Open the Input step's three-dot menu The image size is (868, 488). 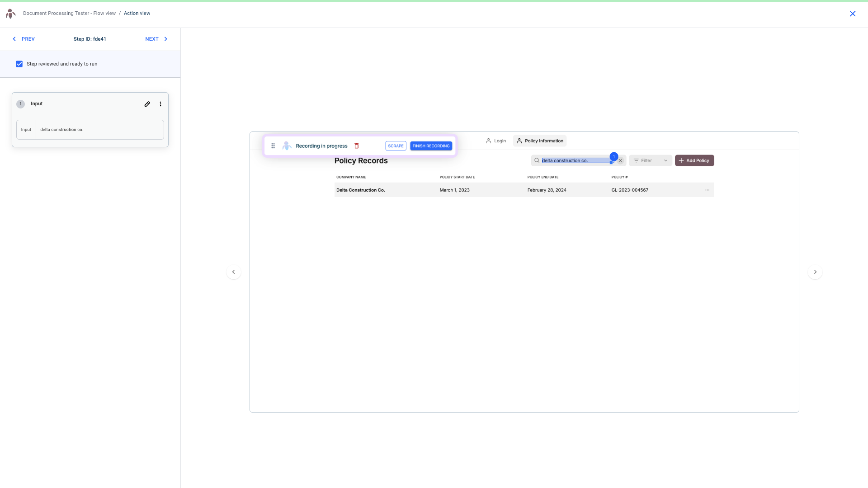point(160,104)
